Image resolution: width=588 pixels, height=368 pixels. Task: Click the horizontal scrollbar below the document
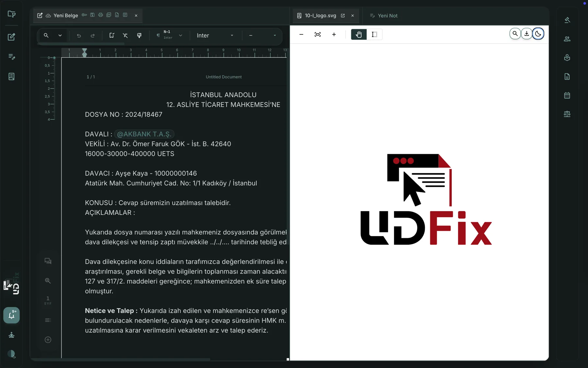(121, 359)
